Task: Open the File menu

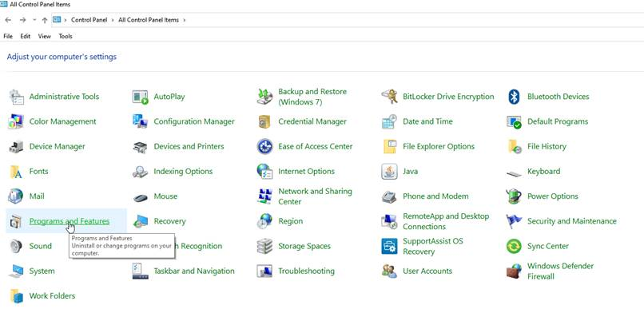Action: pos(8,36)
